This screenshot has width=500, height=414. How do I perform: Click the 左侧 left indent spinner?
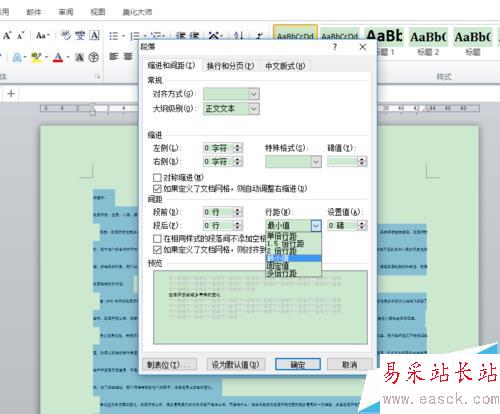pos(237,148)
